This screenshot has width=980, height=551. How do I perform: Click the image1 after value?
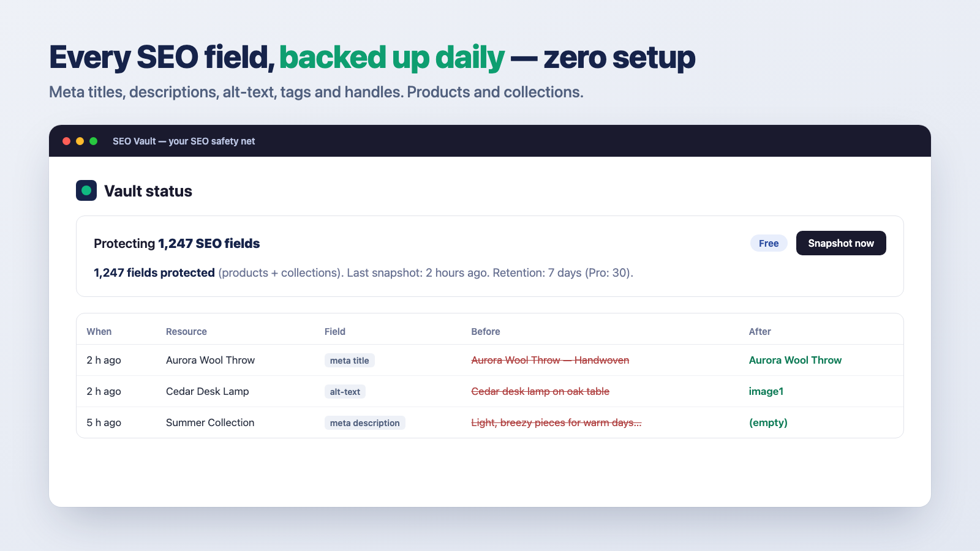766,391
